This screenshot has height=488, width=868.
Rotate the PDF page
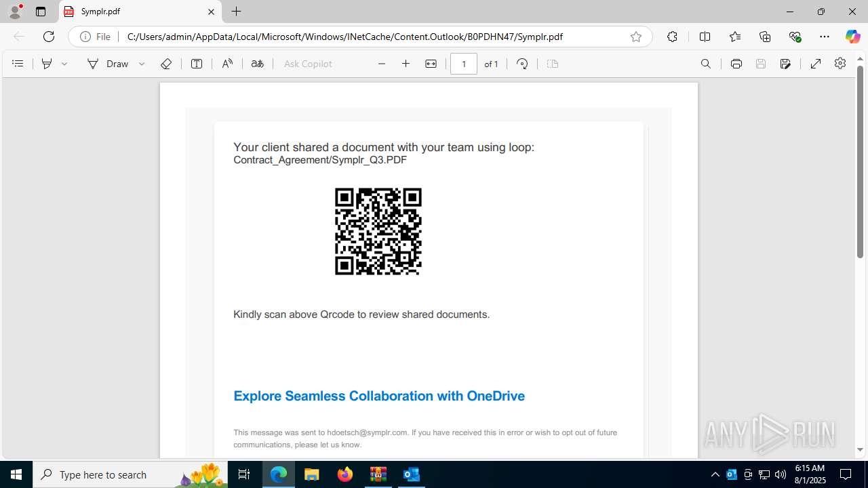coord(522,64)
